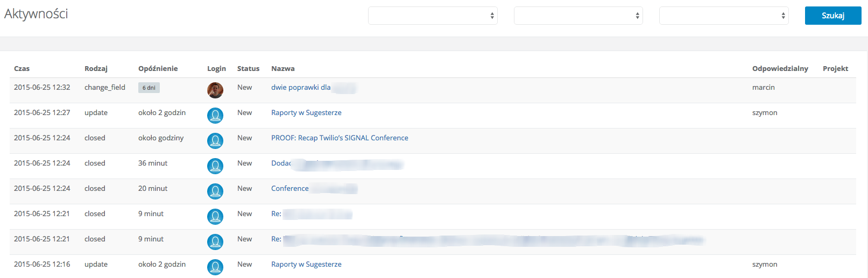Open the 'dwie poprawki dla' activity link

coord(301,88)
